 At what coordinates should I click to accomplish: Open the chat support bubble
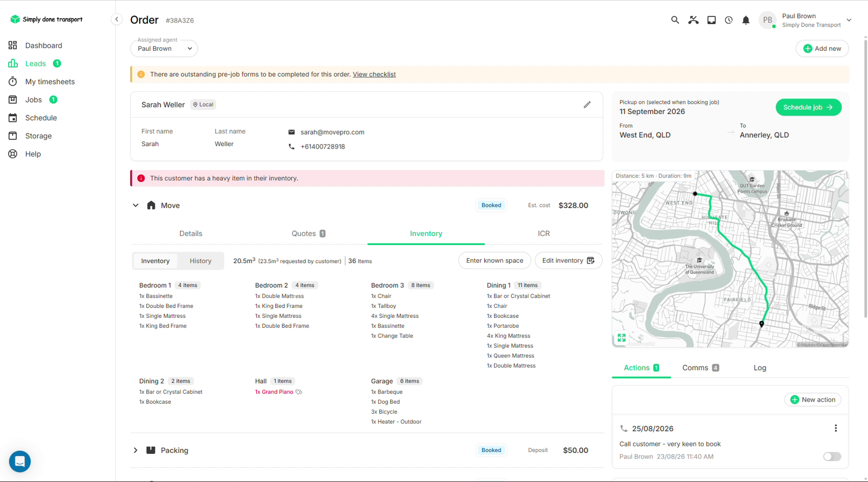[20, 461]
